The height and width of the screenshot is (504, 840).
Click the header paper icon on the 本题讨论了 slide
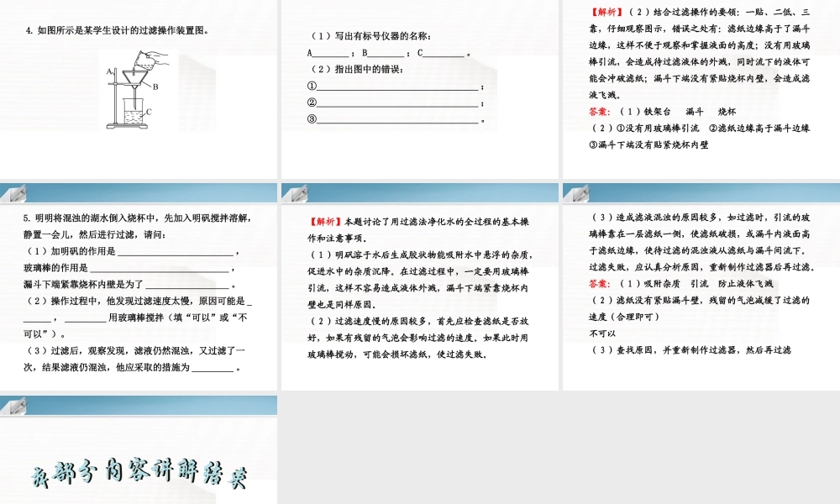point(295,192)
